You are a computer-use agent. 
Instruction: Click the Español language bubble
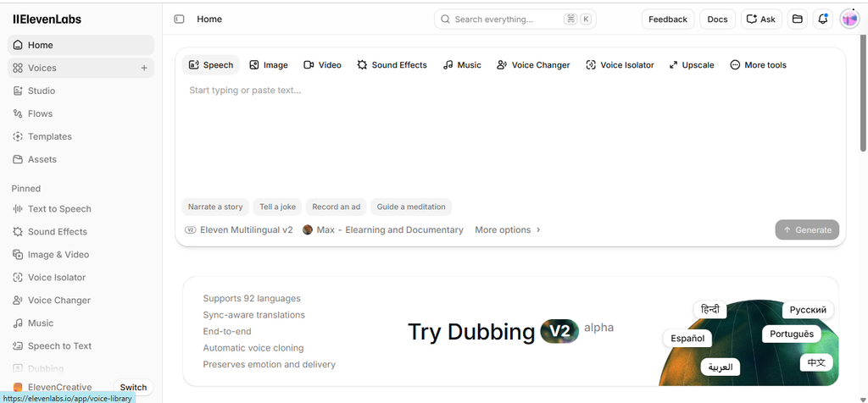click(x=687, y=339)
